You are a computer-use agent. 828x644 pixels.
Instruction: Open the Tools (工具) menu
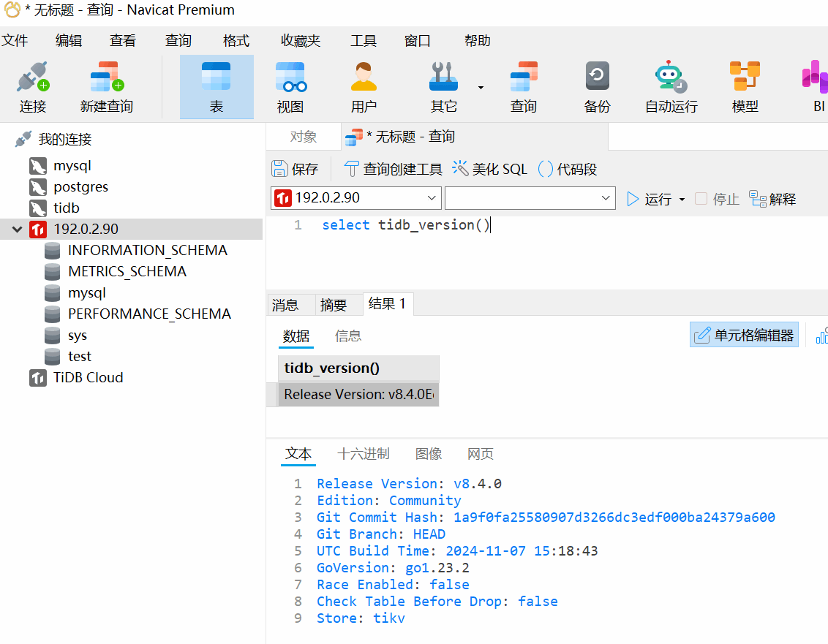click(364, 41)
